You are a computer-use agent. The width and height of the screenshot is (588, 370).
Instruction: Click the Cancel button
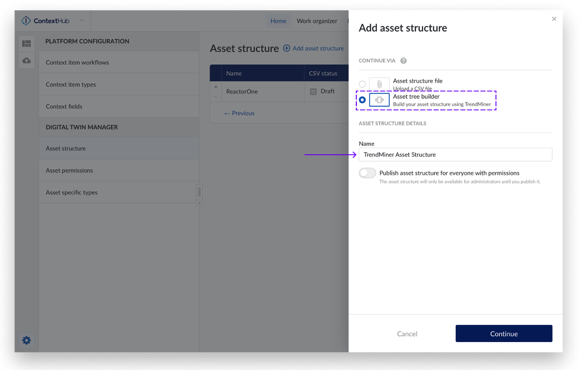click(x=407, y=333)
